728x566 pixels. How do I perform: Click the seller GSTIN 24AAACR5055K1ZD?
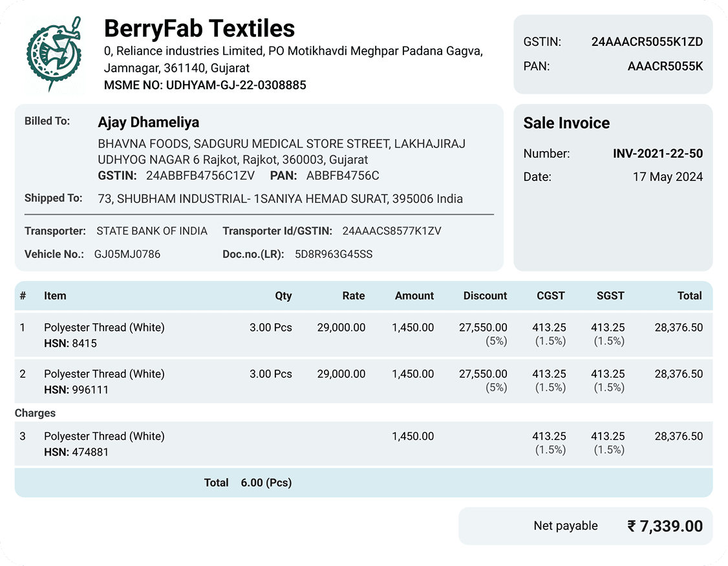(x=647, y=42)
